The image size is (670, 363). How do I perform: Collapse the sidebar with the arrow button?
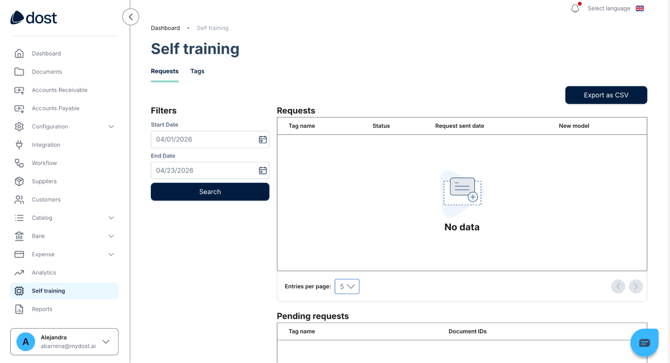pyautogui.click(x=131, y=17)
